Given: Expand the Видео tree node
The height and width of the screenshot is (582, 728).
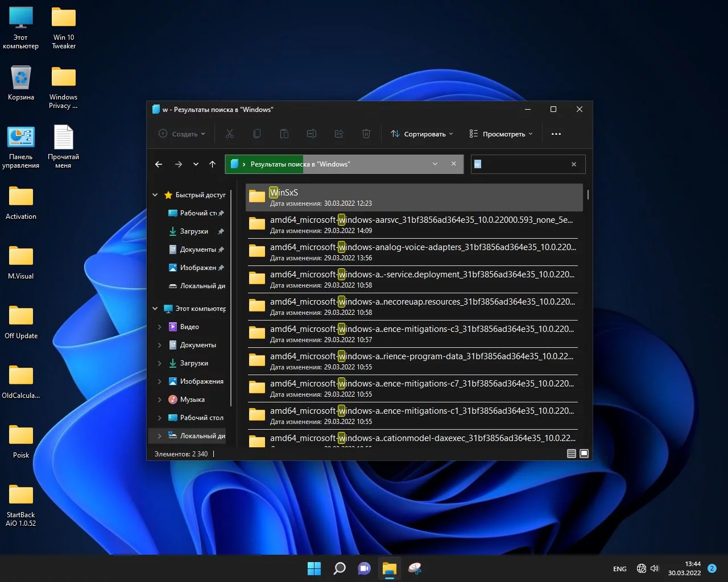Looking at the screenshot, I should 159,327.
